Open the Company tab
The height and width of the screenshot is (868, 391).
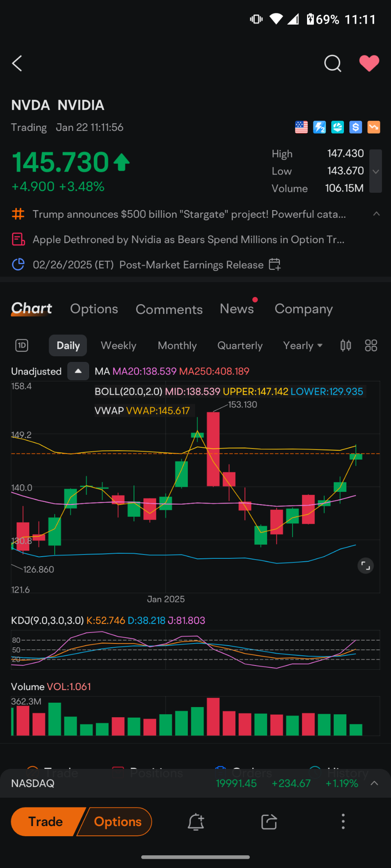(x=304, y=309)
